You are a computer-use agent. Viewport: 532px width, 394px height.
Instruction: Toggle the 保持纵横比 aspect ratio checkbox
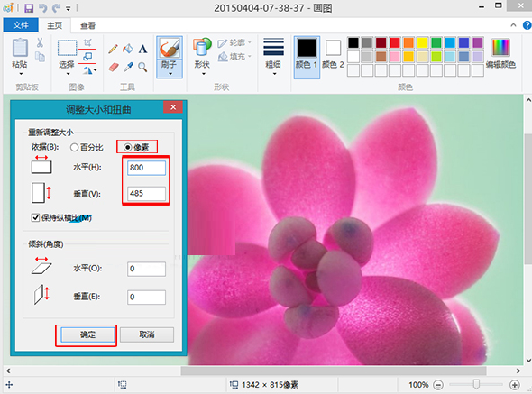[x=35, y=217]
